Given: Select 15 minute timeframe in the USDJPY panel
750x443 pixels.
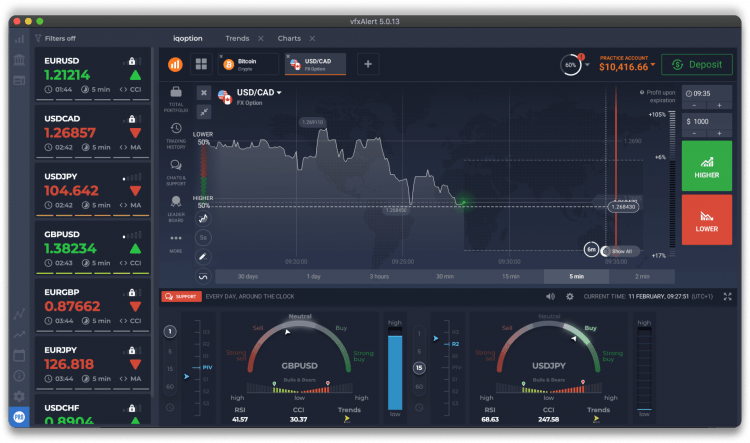Looking at the screenshot, I should (x=419, y=368).
